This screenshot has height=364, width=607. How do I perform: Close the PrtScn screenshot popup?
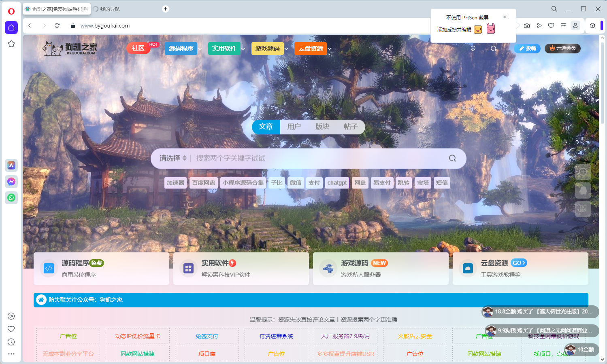[505, 17]
